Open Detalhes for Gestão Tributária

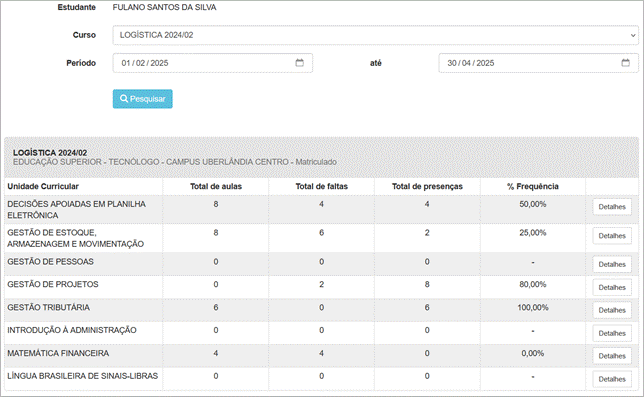(x=612, y=310)
